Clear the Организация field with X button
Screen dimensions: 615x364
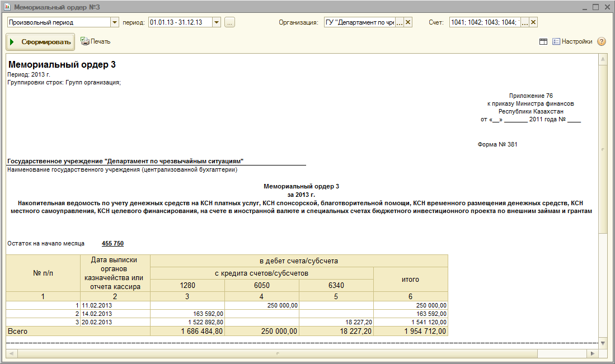pyautogui.click(x=408, y=22)
